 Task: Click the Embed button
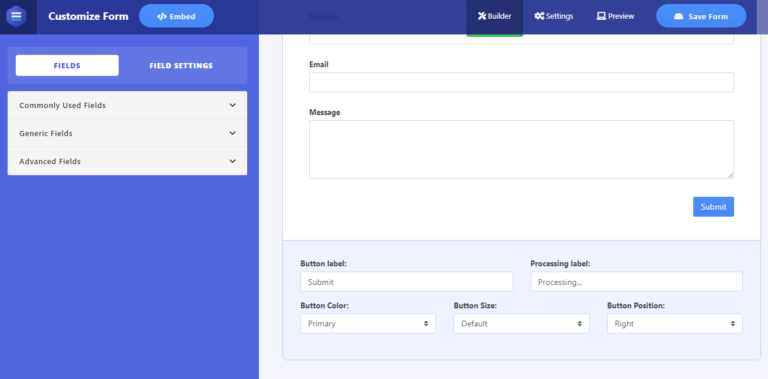click(x=176, y=16)
